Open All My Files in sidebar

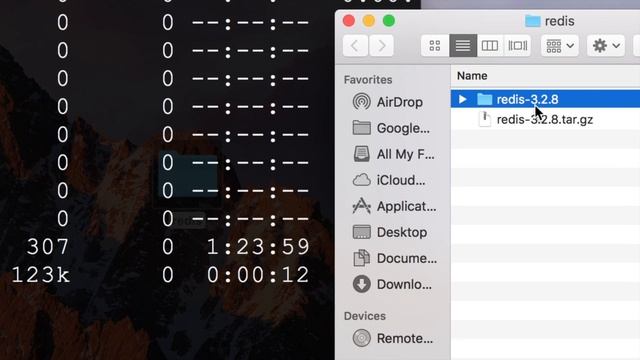pos(393,154)
